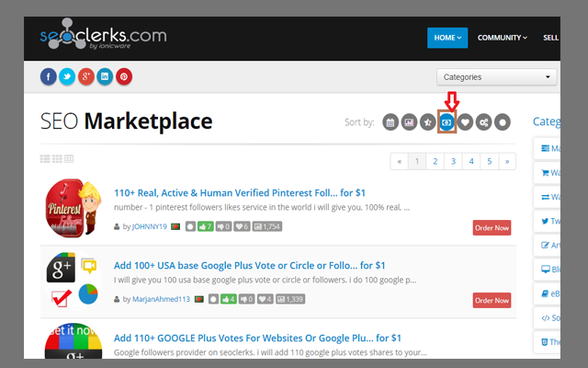The width and height of the screenshot is (588, 368).
Task: Sort by rating using star icon
Action: (x=428, y=121)
